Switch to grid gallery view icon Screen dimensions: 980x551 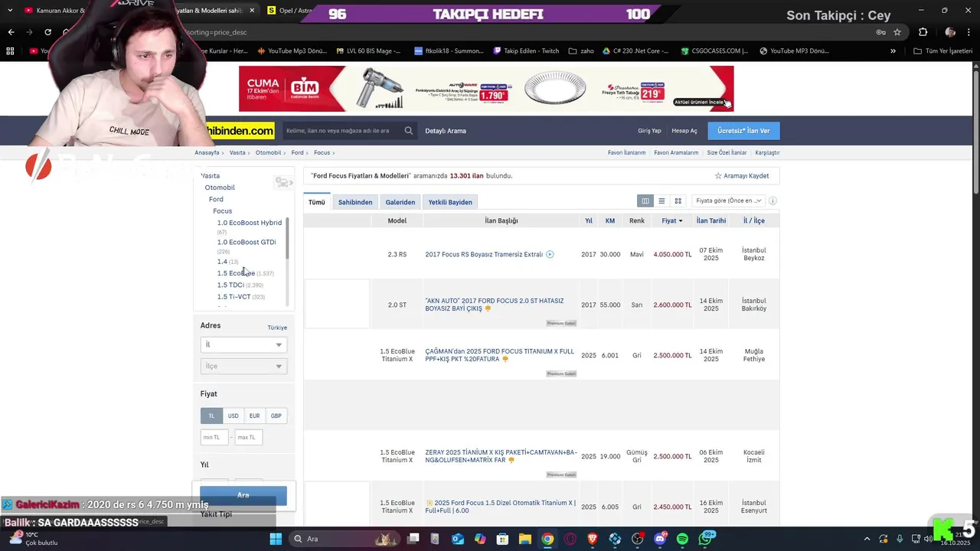pyautogui.click(x=678, y=201)
